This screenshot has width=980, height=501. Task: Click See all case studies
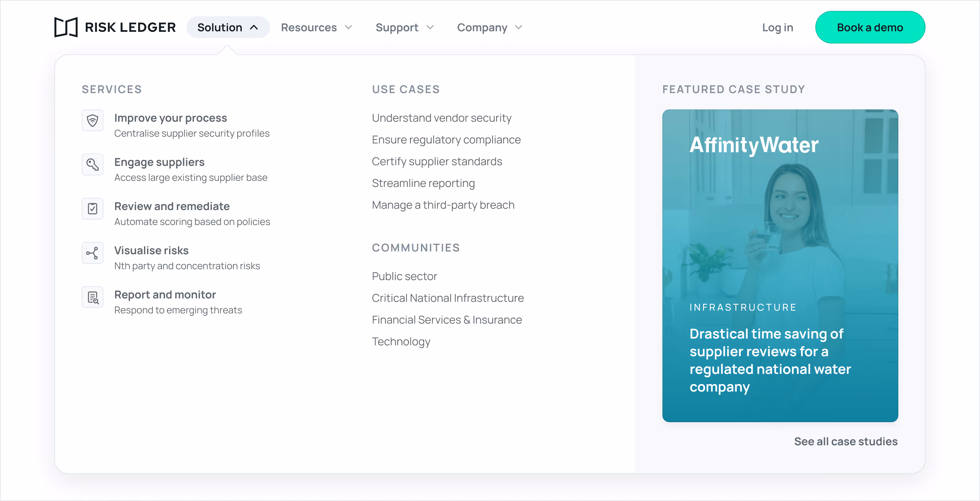[845, 441]
